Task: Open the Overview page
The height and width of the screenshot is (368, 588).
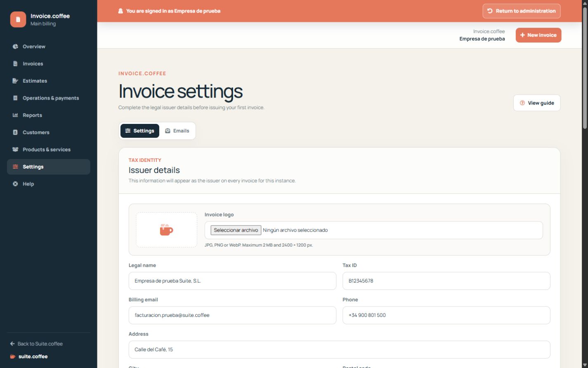Action: tap(49, 47)
